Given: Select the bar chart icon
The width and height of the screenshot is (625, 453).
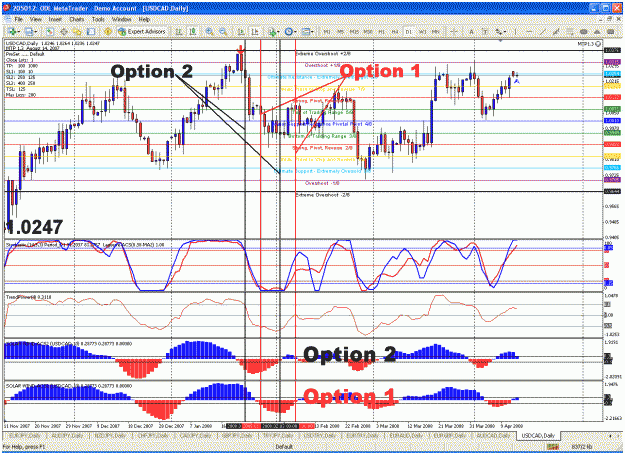Looking at the screenshot, I should (x=179, y=32).
